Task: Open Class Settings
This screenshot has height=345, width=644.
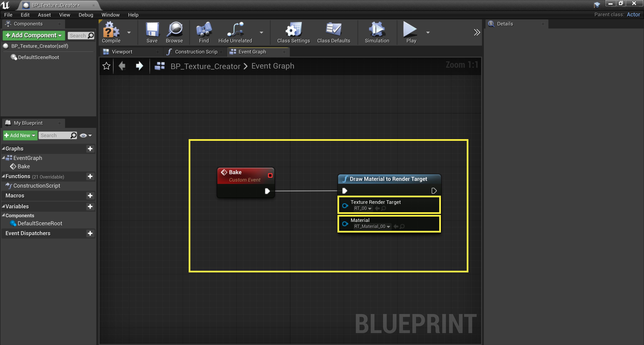Action: [x=293, y=33]
